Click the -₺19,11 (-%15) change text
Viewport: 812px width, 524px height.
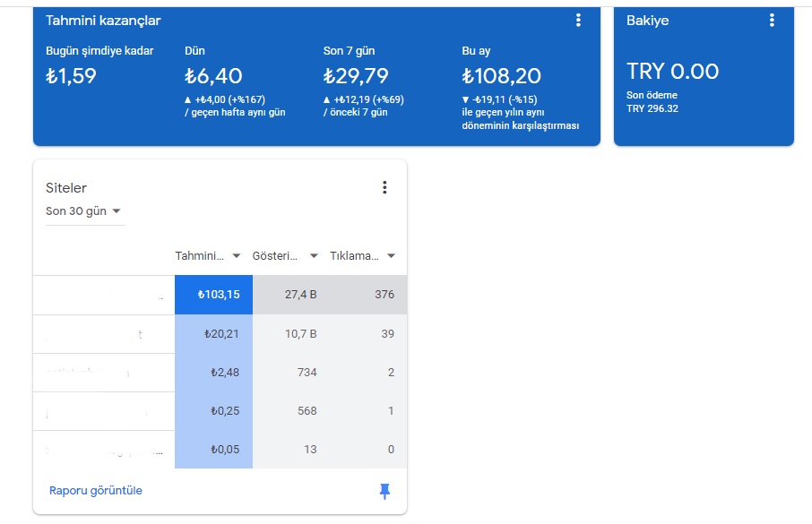pyautogui.click(x=505, y=99)
